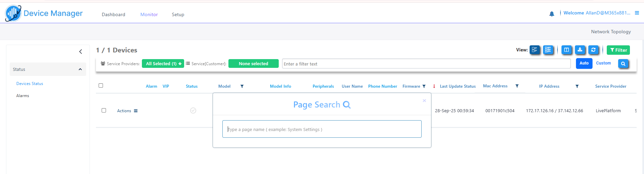Switch to the compact list view icon

pos(548,50)
